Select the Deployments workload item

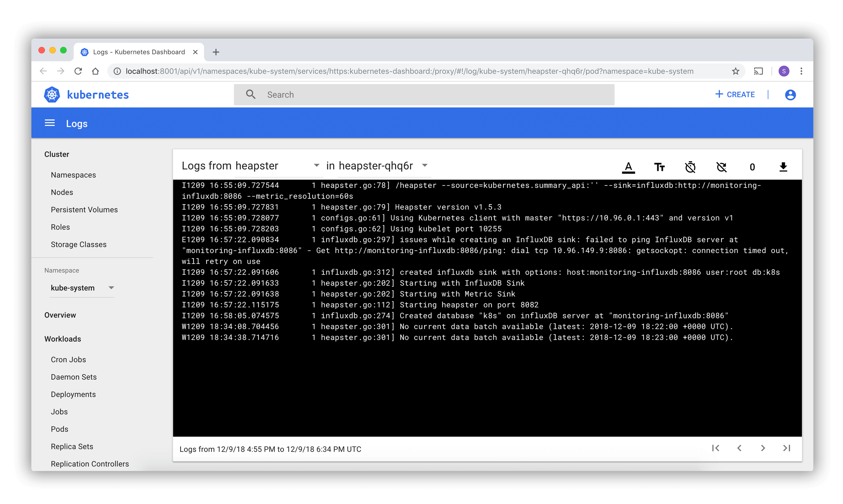point(73,394)
